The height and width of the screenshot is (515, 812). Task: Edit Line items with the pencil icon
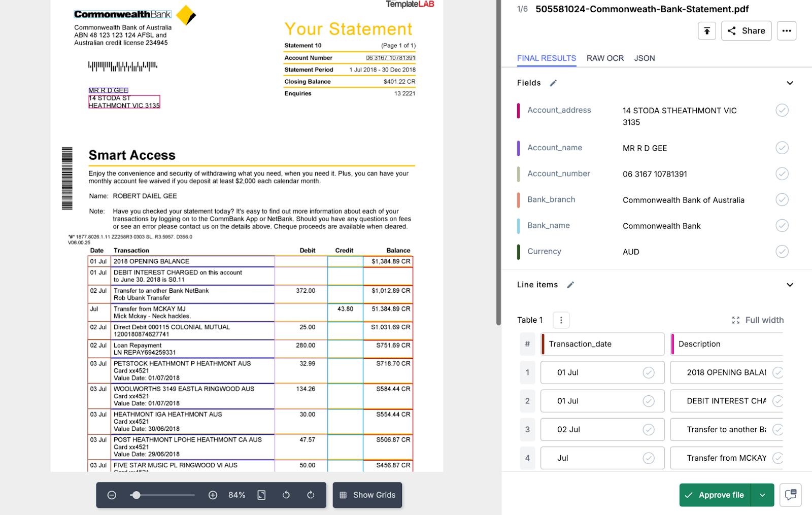(x=570, y=285)
